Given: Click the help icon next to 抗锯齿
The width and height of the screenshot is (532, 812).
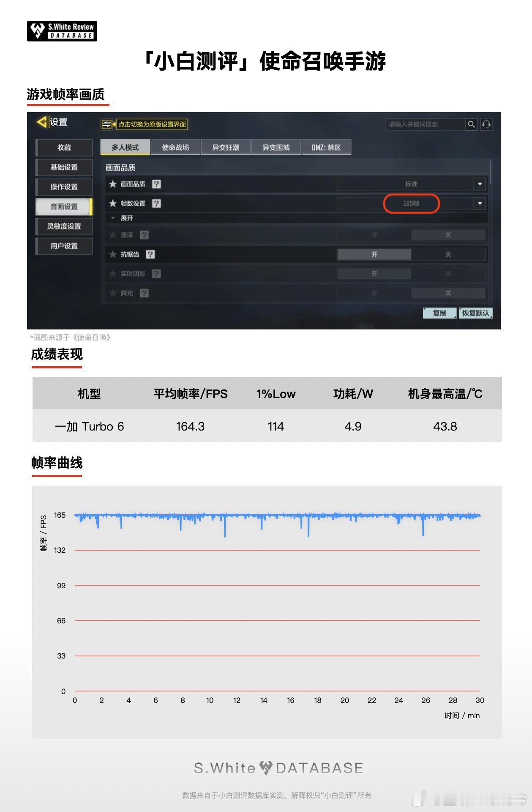Looking at the screenshot, I should click(x=150, y=254).
